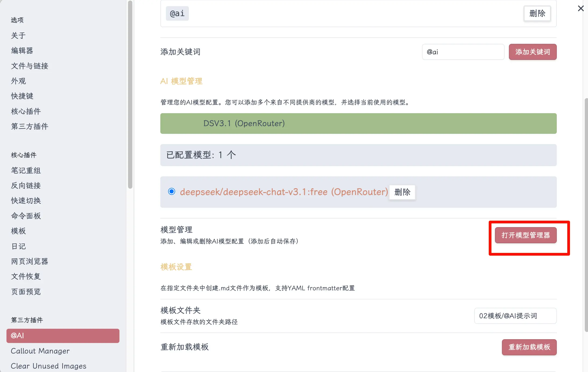This screenshot has height=372, width=588.
Task: Go to 文件与链接 settings
Action: pos(30,66)
